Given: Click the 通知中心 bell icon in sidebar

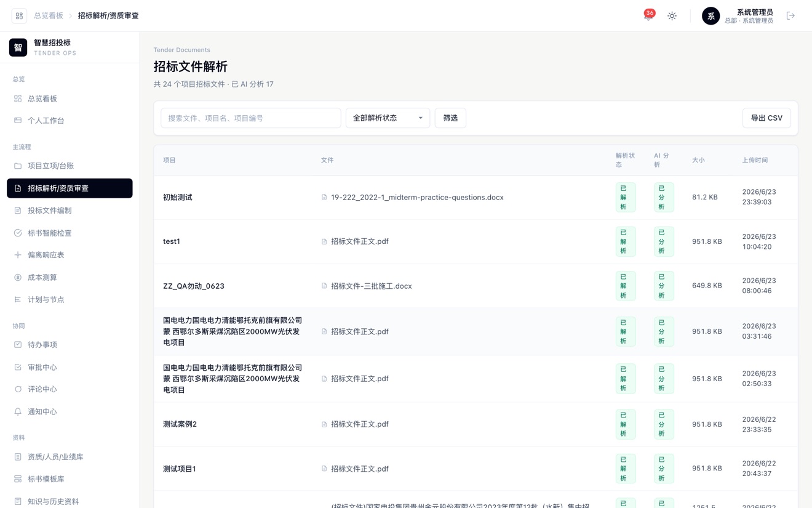Looking at the screenshot, I should click(x=18, y=412).
